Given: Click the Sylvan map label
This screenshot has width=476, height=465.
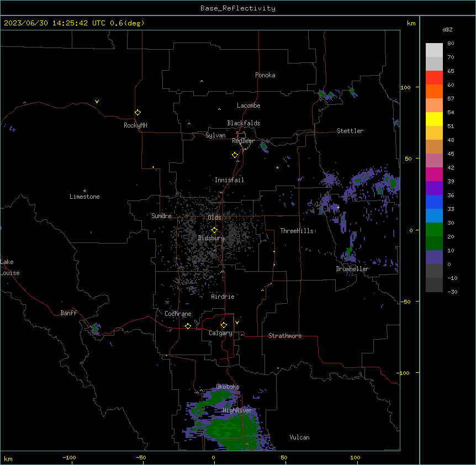Looking at the screenshot, I should (x=215, y=135).
